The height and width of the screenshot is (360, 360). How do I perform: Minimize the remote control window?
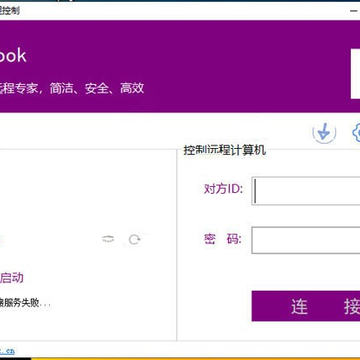click(x=355, y=11)
